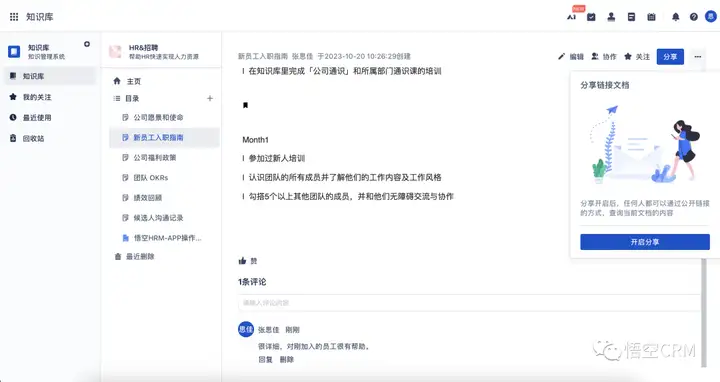Click the 开启分享 button
The height and width of the screenshot is (382, 720).
pos(645,242)
